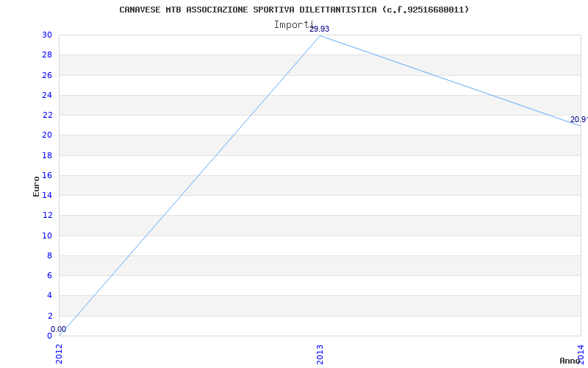Click the Anno x-axis title
Viewport: 588px width, 368px height.
tap(570, 361)
